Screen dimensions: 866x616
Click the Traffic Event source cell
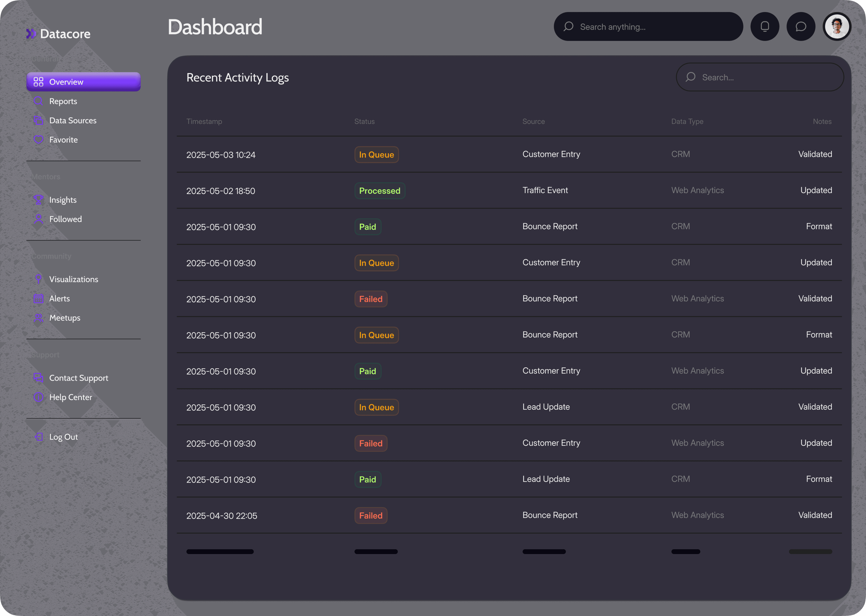click(x=545, y=190)
